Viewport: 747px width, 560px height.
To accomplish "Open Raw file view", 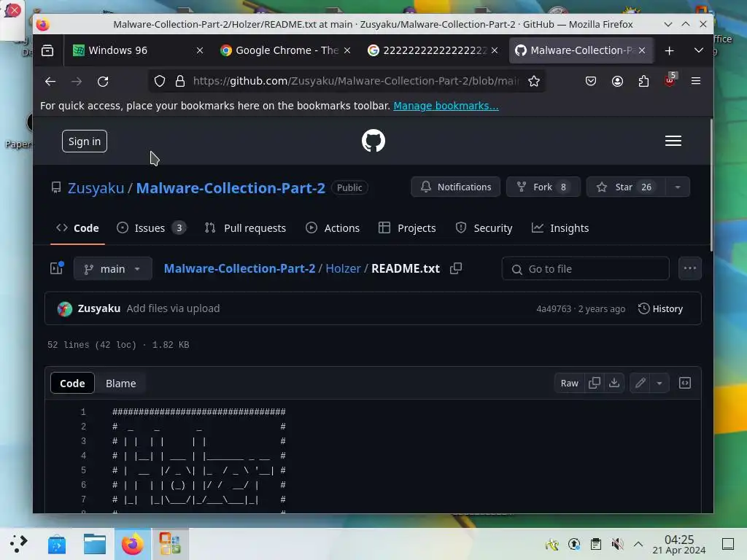I will coord(569,384).
